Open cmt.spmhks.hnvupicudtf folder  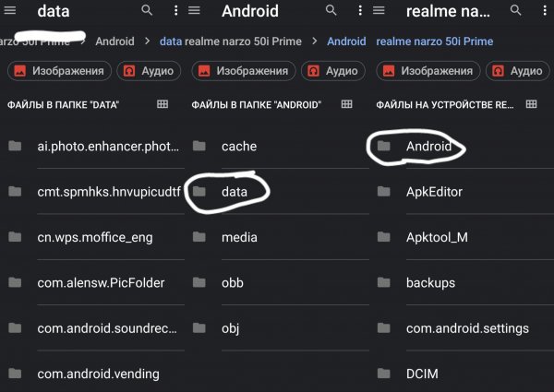93,192
